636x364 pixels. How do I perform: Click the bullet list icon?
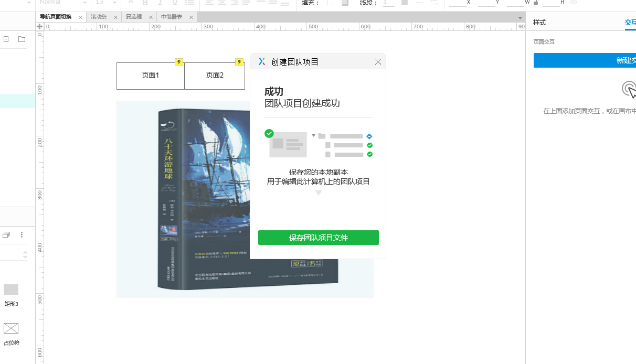pos(189,3)
